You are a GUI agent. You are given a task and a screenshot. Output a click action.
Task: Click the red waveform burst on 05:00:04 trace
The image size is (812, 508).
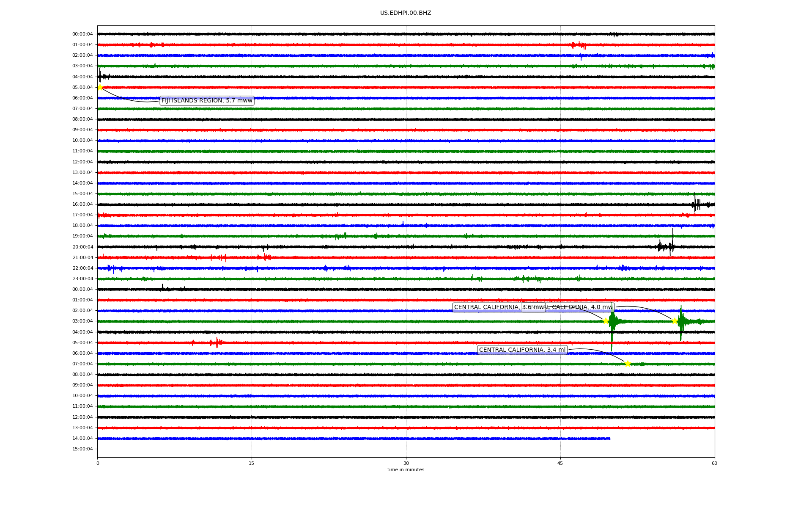(x=217, y=342)
